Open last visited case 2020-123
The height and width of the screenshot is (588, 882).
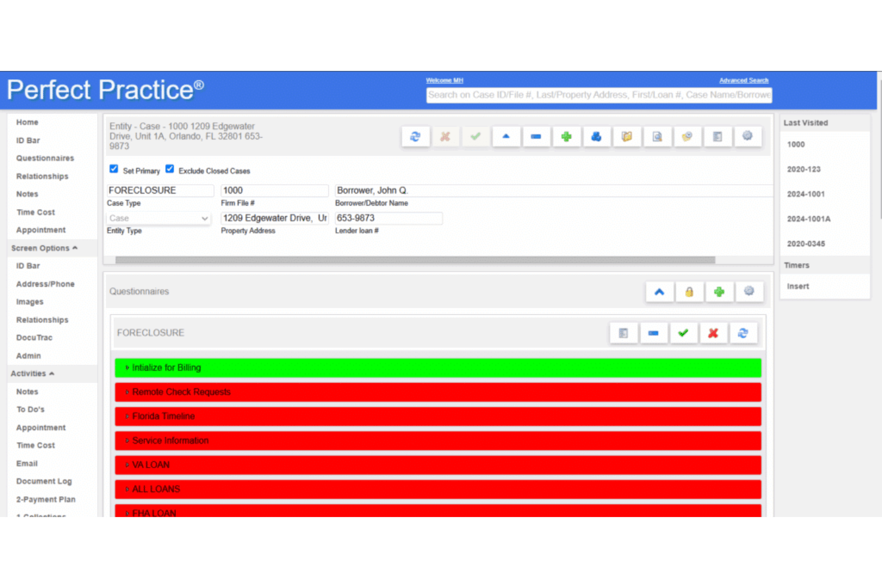tap(804, 169)
